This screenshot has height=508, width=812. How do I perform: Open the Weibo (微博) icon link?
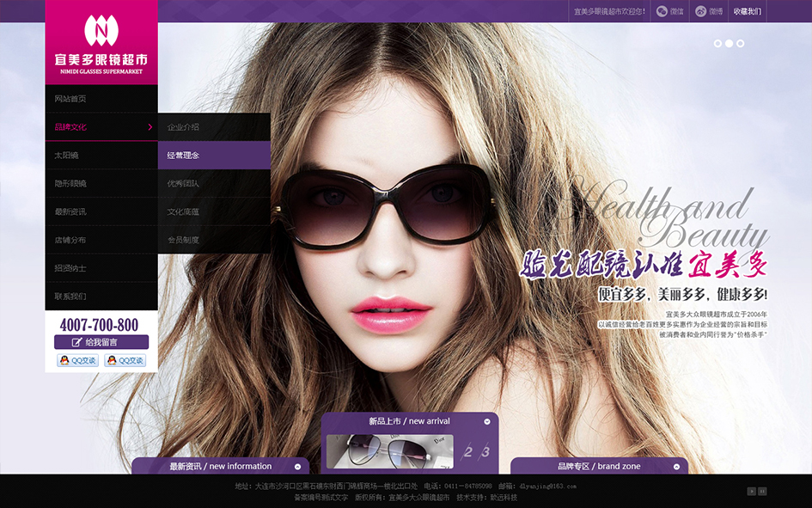pos(709,11)
